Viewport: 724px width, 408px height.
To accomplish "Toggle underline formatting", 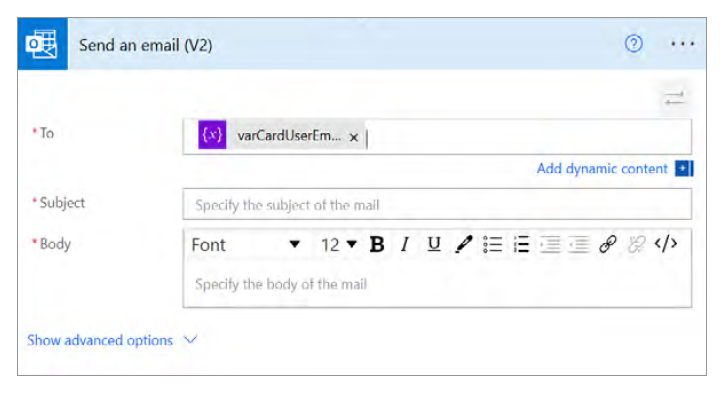I will [x=434, y=245].
